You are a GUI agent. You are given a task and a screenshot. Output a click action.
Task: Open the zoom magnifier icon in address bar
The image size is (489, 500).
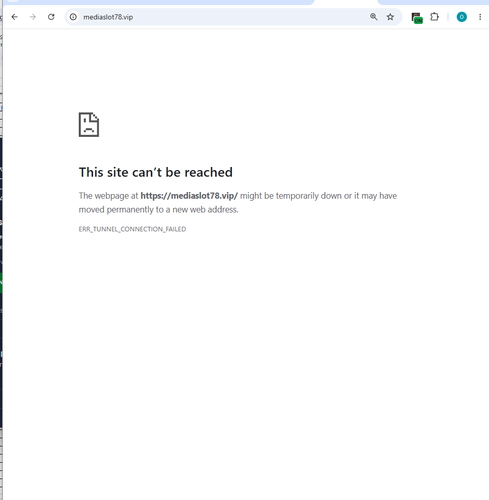click(x=374, y=17)
